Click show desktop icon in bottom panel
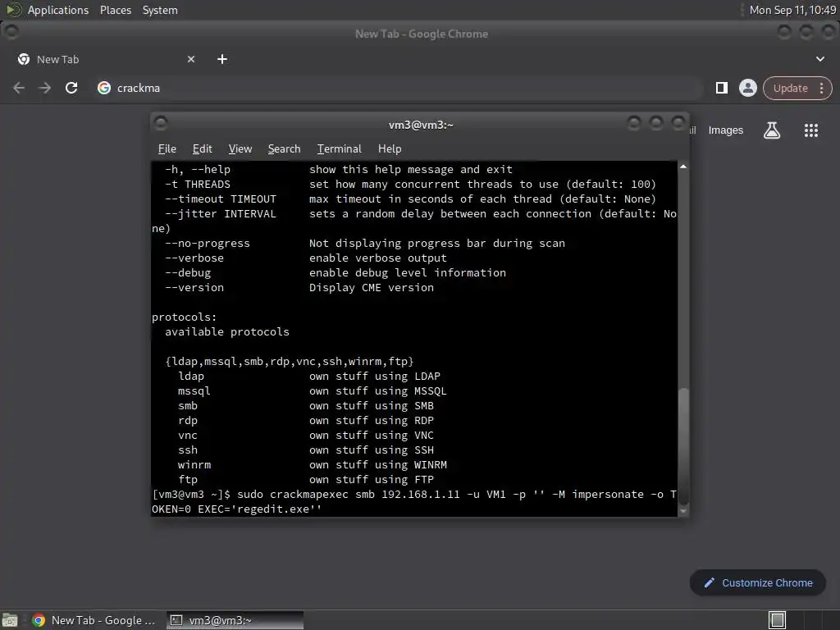 tap(10, 620)
